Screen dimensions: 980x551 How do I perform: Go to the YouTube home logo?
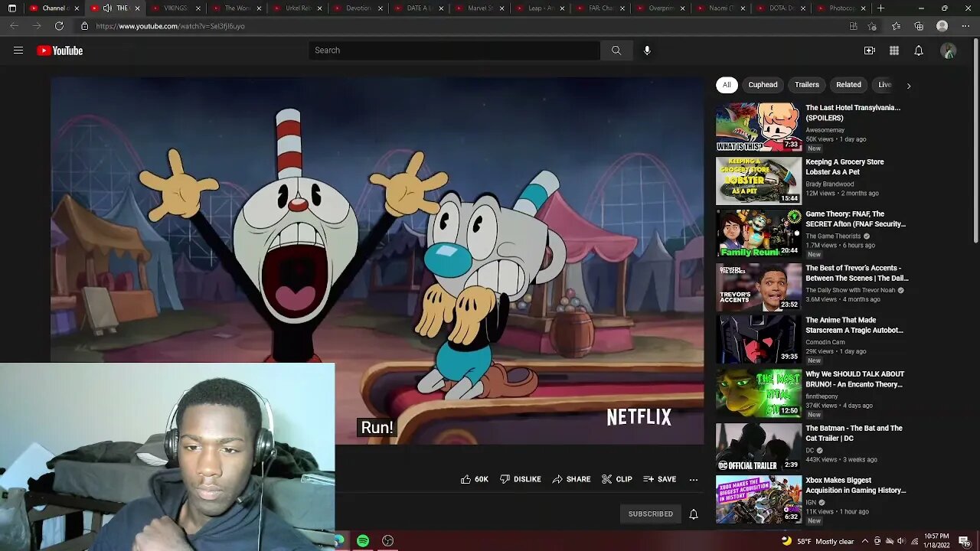pyautogui.click(x=60, y=51)
